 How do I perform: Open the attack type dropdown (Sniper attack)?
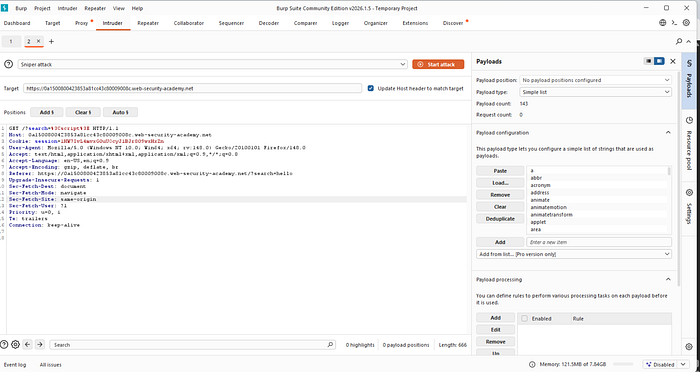pos(212,64)
